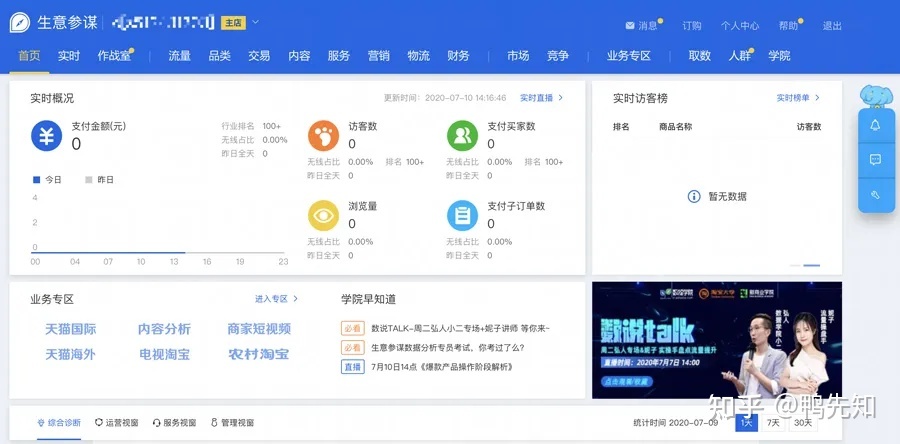Click the 生意参谋 compass logo icon
The image size is (900, 444).
tap(20, 23)
